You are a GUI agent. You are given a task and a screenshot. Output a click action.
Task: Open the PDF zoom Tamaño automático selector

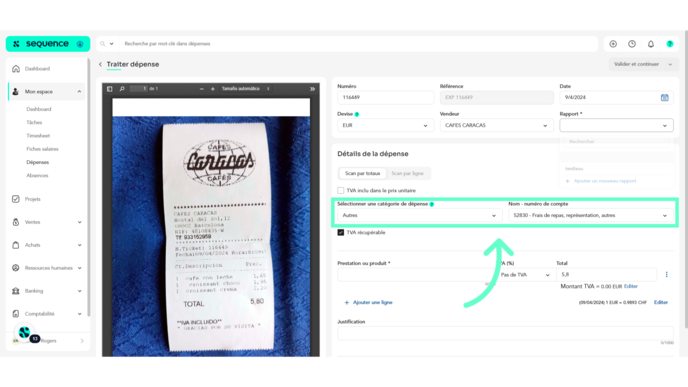(245, 89)
